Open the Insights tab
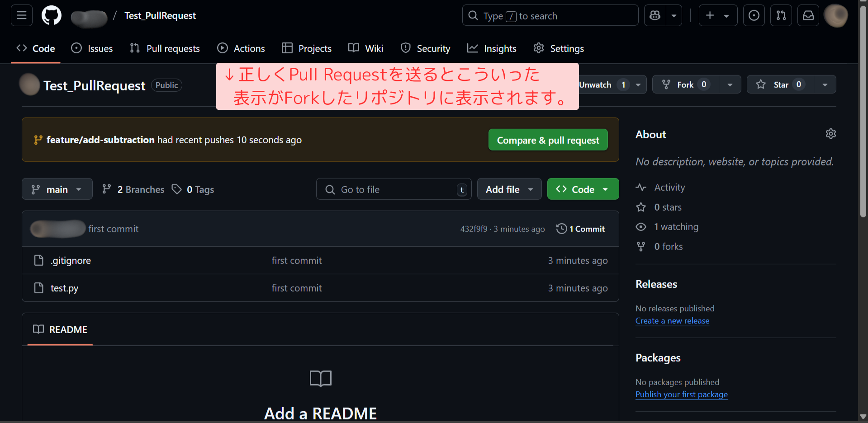The width and height of the screenshot is (868, 423). pos(492,48)
